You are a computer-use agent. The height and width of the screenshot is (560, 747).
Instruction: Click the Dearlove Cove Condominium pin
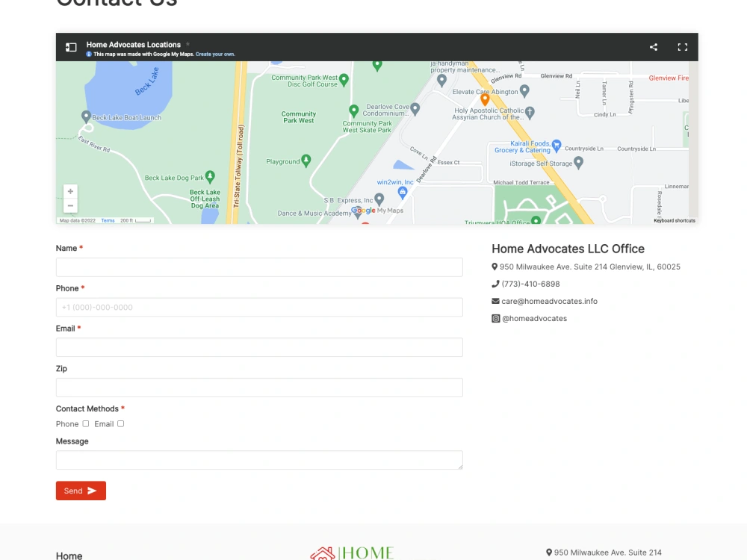coord(415,109)
